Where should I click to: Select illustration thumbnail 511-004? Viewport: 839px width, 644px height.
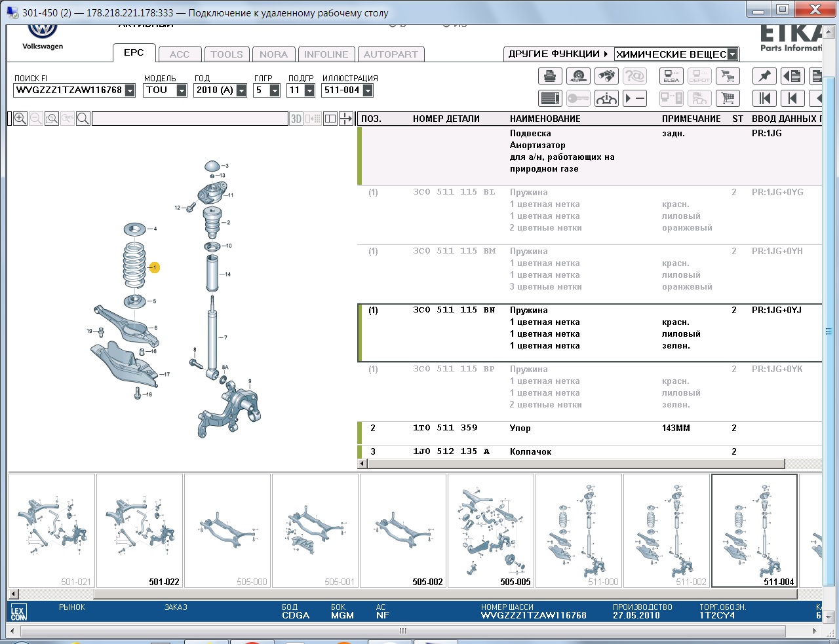[754, 531]
